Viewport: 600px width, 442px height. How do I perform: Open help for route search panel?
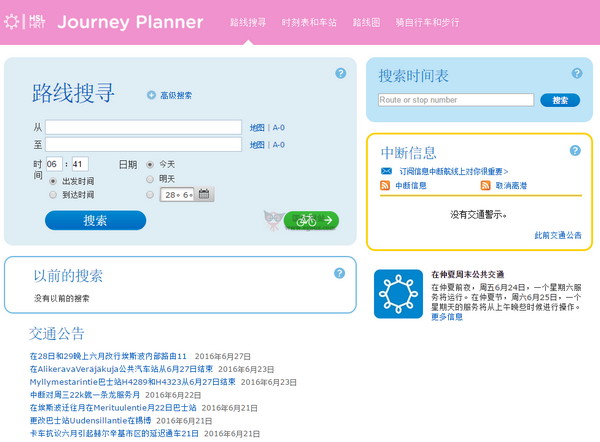pos(341,73)
